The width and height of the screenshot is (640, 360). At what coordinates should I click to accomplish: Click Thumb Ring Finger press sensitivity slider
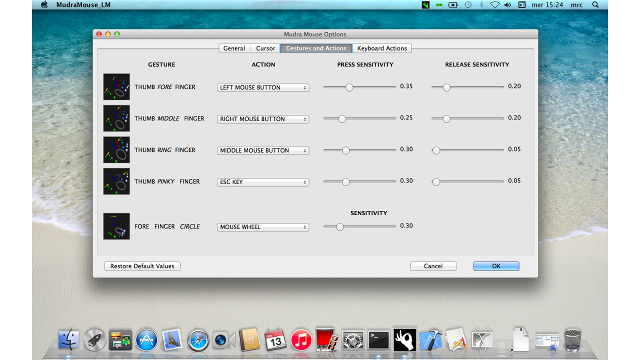360,150
